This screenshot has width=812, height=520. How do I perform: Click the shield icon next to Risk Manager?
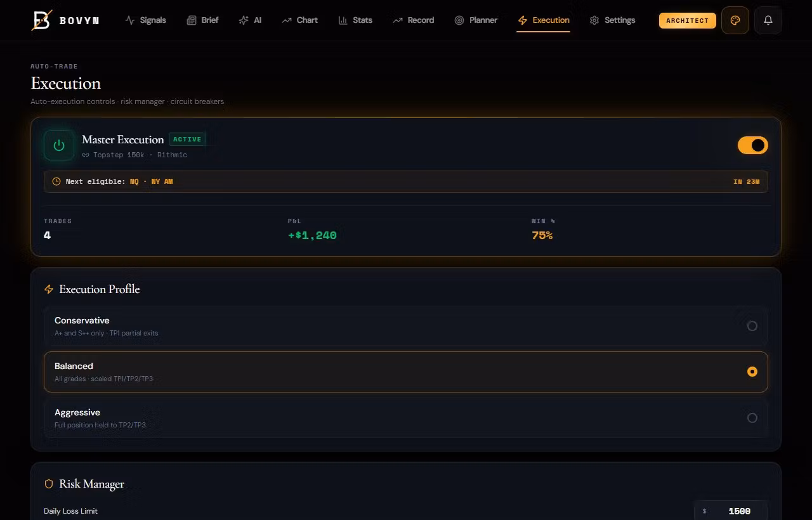point(49,483)
